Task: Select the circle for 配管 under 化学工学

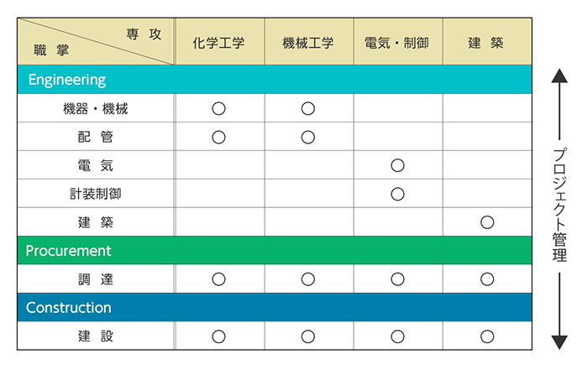Action: click(218, 137)
